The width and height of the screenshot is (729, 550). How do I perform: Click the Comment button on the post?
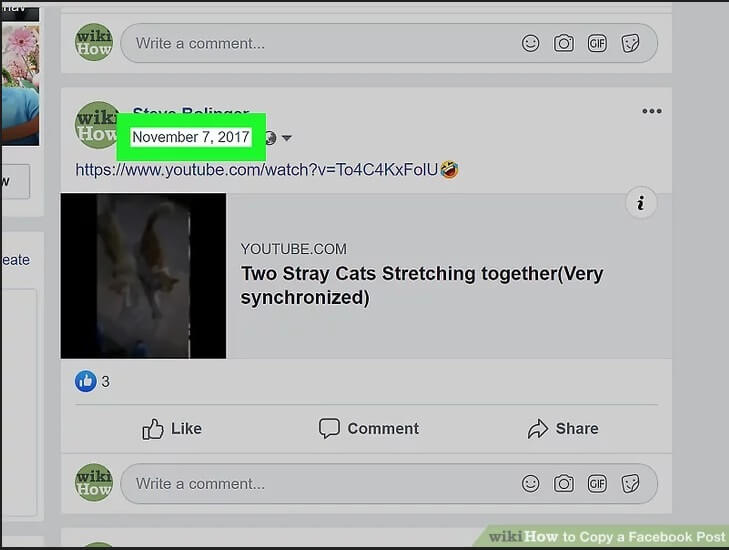click(369, 429)
